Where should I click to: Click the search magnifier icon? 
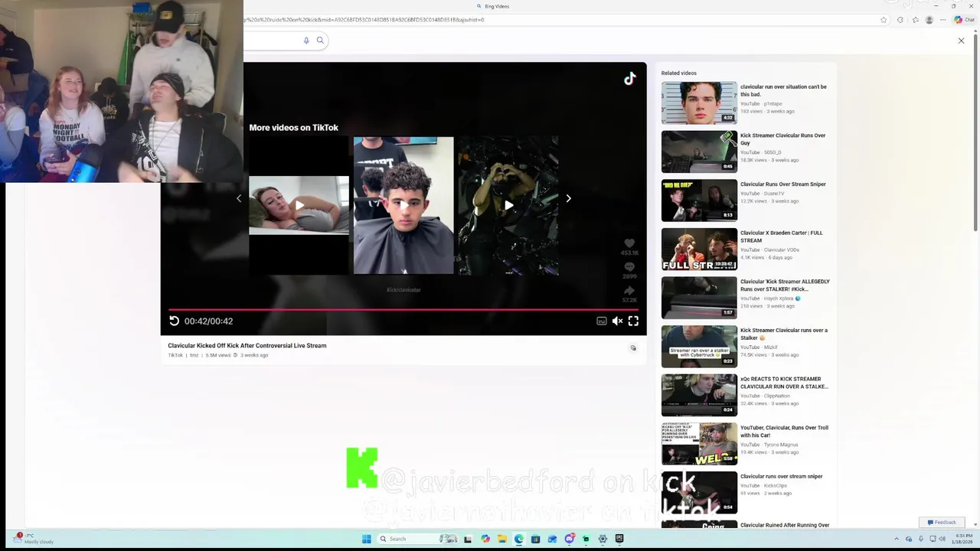point(320,41)
